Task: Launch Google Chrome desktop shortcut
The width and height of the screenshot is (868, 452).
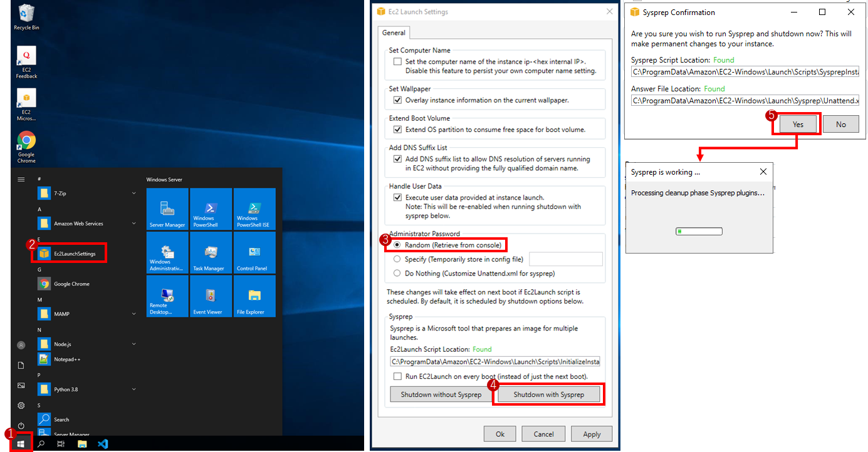Action: click(26, 147)
